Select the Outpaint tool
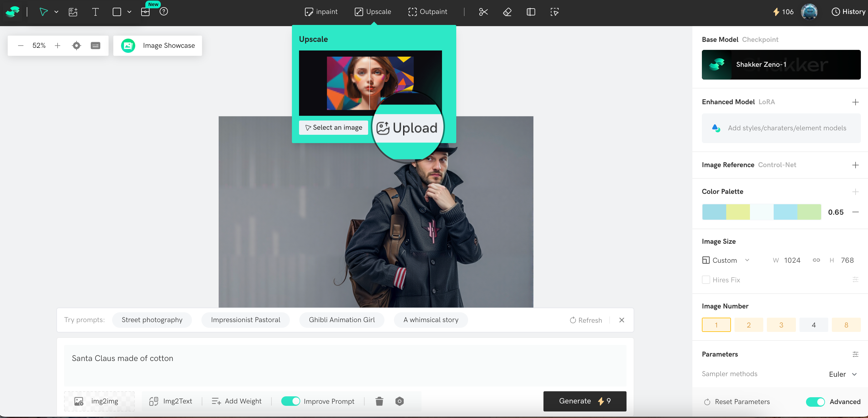The height and width of the screenshot is (418, 868). (x=427, y=12)
